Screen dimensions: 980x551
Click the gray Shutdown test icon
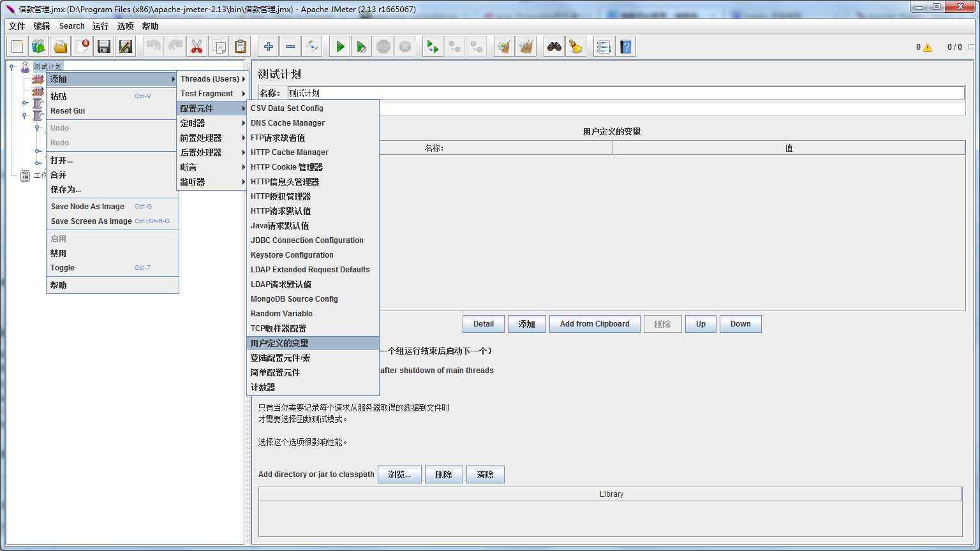(405, 47)
